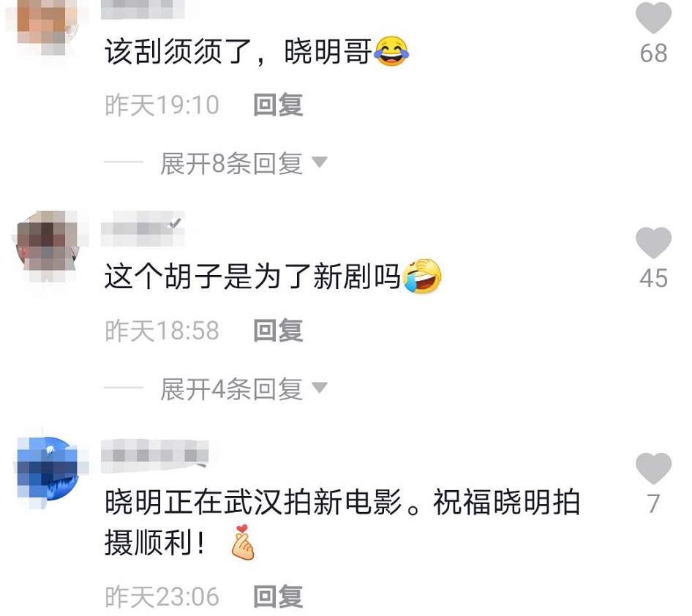Expand 展开8条回复 replies
The height and width of the screenshot is (616, 692).
click(231, 164)
